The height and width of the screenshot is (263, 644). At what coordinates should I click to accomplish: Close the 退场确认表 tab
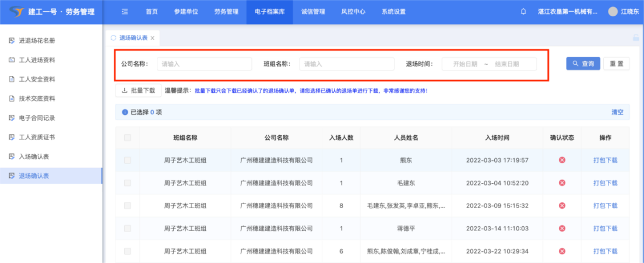coord(153,38)
